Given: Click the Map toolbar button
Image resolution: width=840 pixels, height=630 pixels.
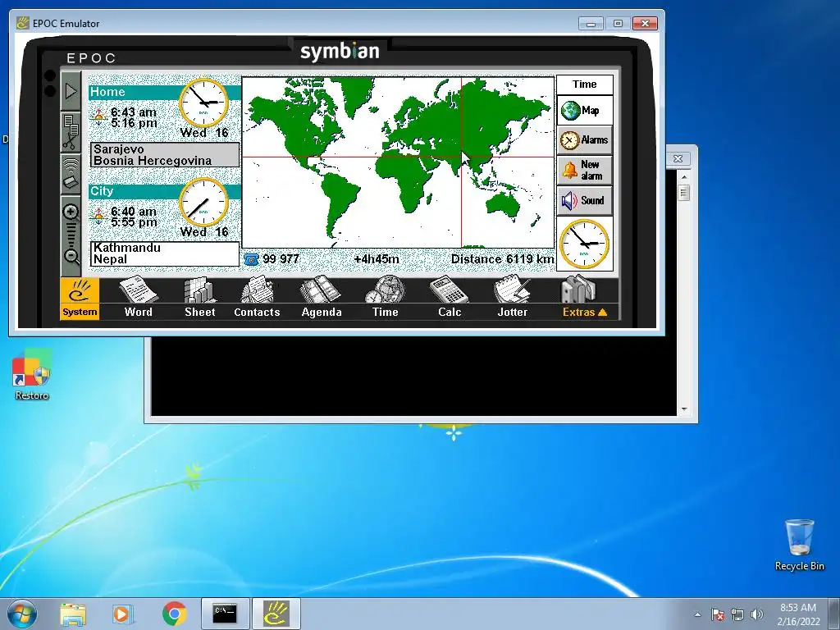Looking at the screenshot, I should [584, 111].
